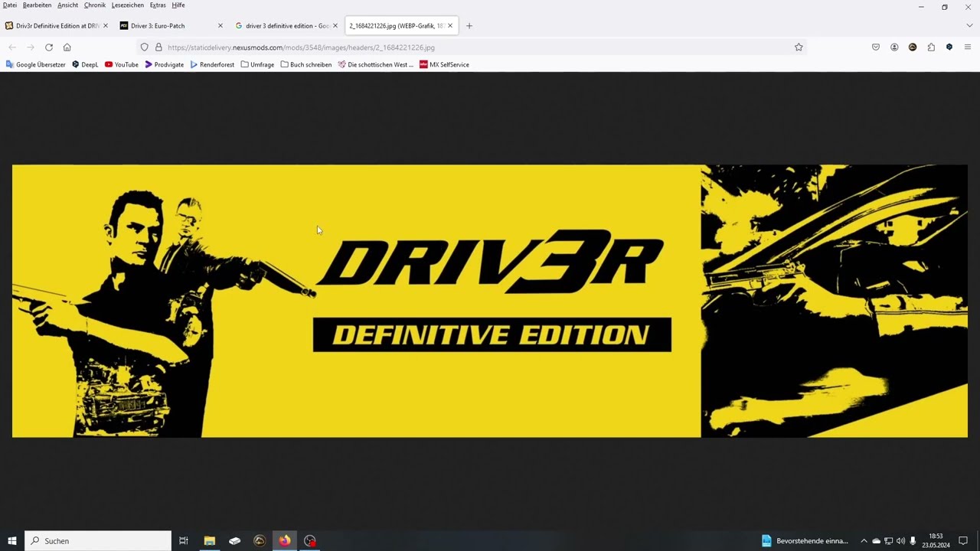Screen dimensions: 980x551
Task: Close the 2_1684221226.jpg tab
Action: coord(450,26)
